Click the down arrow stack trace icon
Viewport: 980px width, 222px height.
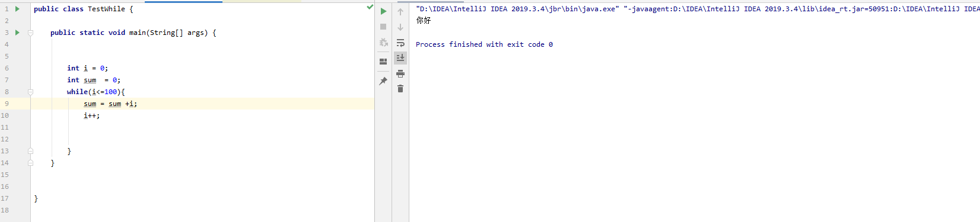pos(400,27)
